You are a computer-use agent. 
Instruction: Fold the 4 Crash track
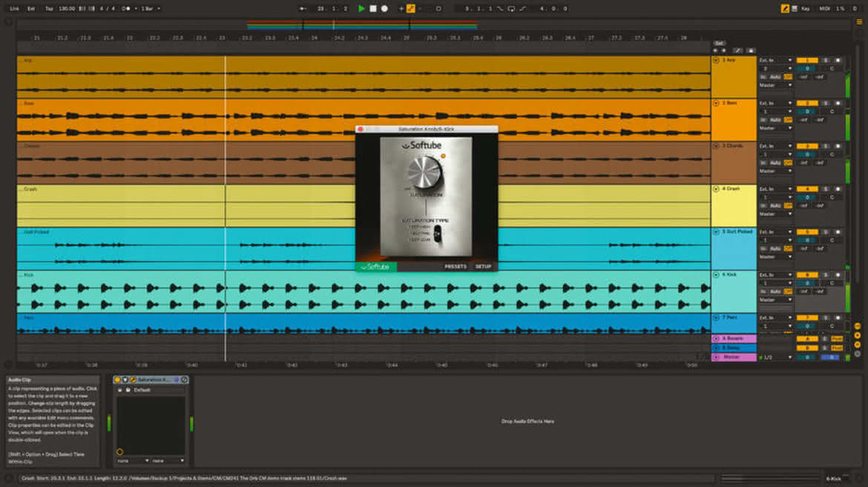[716, 189]
